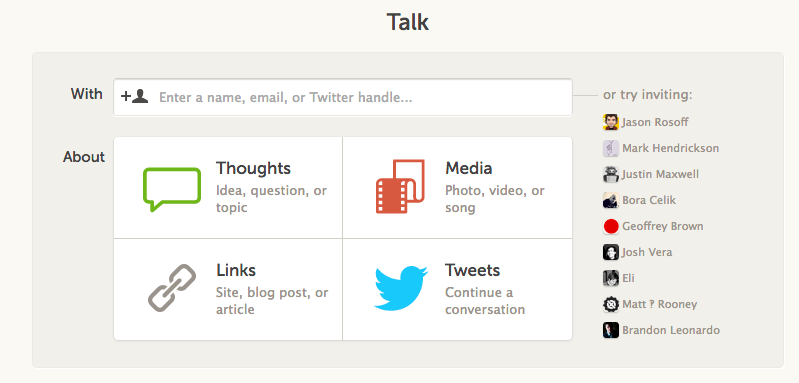Open Links site, blog post, or article description

pyautogui.click(x=272, y=301)
